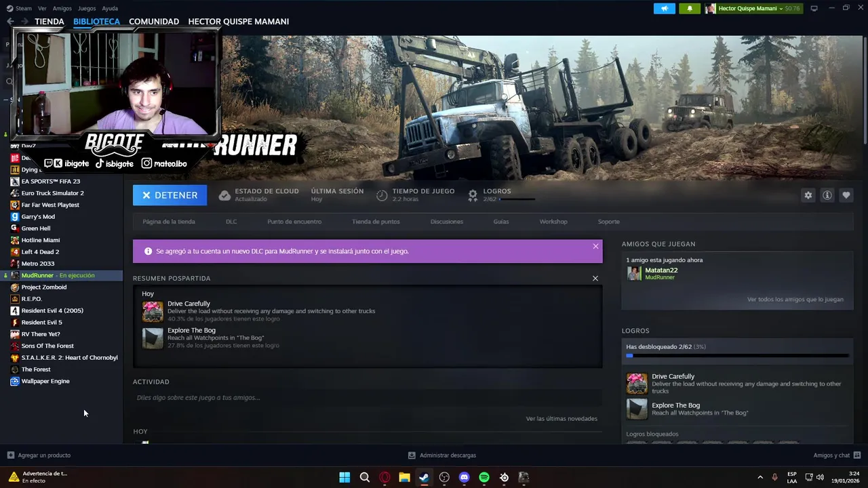868x488 pixels.
Task: Add MudRunner to favorites heart icon
Action: click(846, 195)
